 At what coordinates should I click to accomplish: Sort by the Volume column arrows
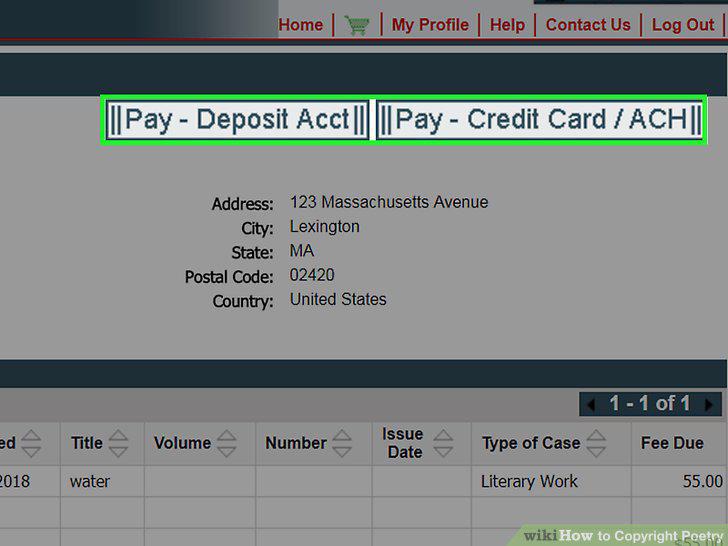pos(227,443)
